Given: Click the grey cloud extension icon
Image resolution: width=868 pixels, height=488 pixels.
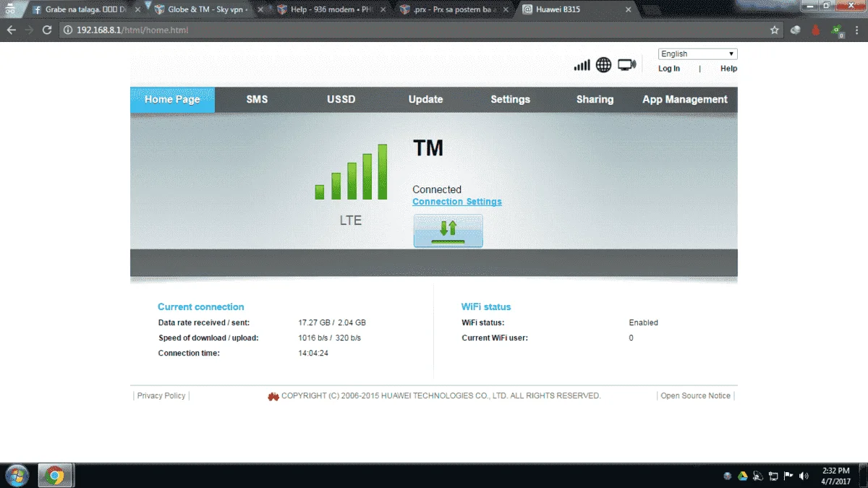Looking at the screenshot, I should [x=796, y=30].
